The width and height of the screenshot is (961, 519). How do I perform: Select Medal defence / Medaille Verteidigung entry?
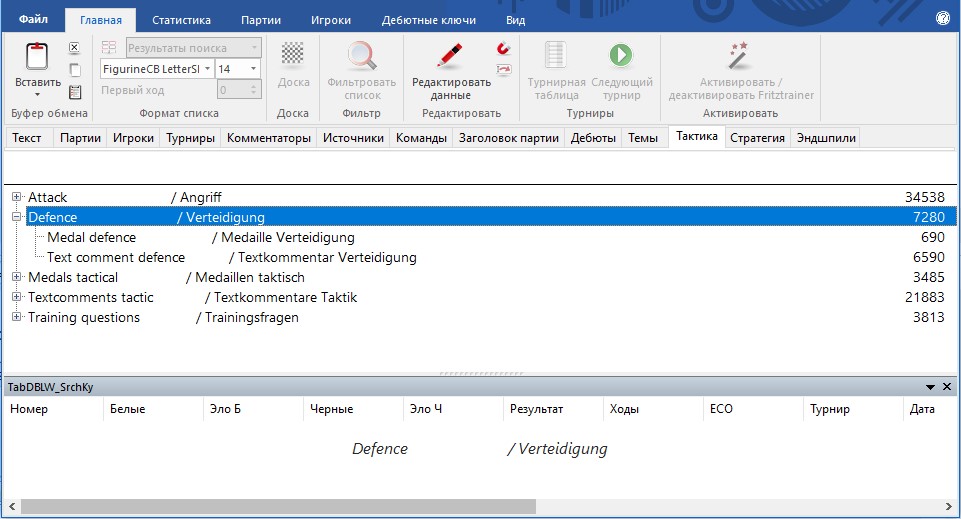point(200,238)
